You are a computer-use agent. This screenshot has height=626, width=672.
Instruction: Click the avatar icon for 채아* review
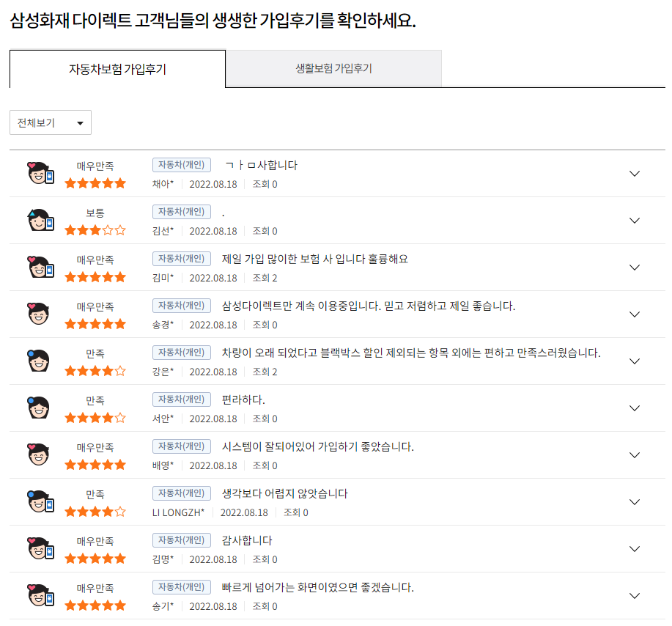point(40,173)
